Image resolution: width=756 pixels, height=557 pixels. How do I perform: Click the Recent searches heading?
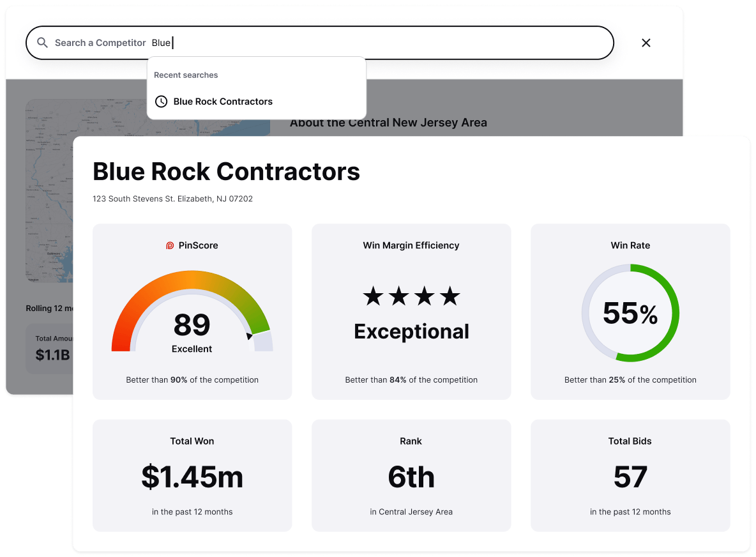[x=186, y=75]
